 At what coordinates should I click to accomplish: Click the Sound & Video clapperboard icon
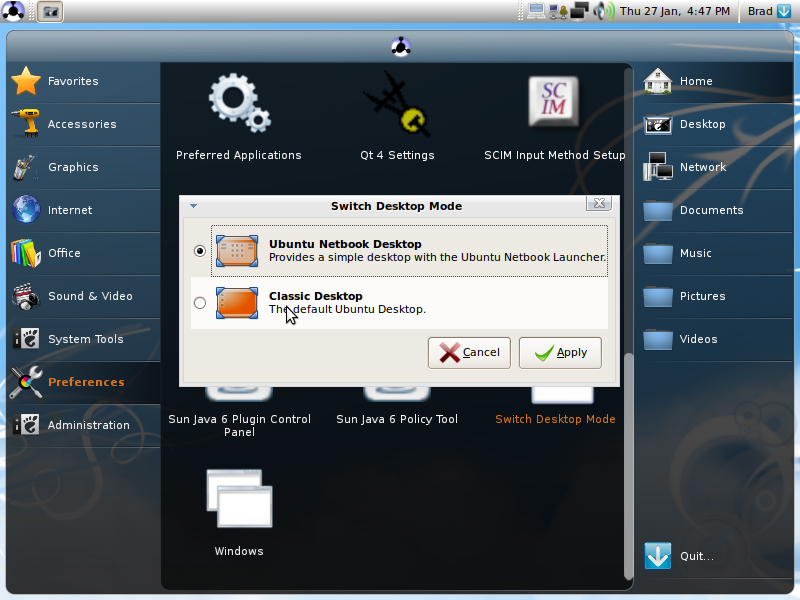(x=26, y=296)
